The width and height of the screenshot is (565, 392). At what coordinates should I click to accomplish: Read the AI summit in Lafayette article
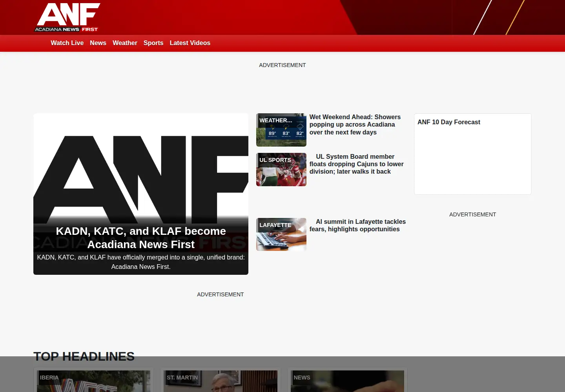[358, 225]
